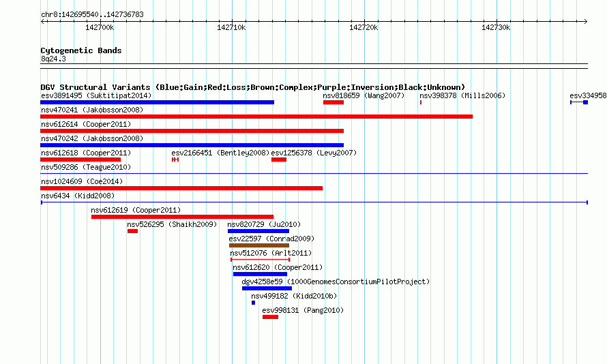The image size is (607, 364).
Task: Open nsv499182 (Kidd2010b) label
Action: [x=294, y=296]
